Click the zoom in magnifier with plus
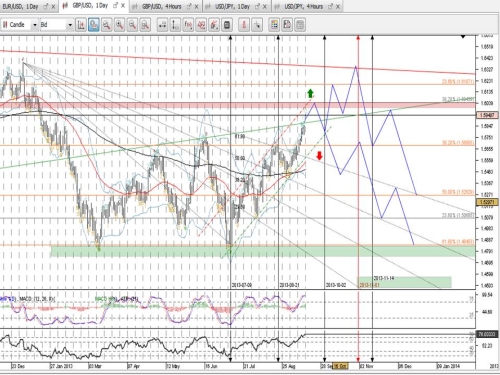Image resolution: width=500 pixels, height=375 pixels. point(119,25)
